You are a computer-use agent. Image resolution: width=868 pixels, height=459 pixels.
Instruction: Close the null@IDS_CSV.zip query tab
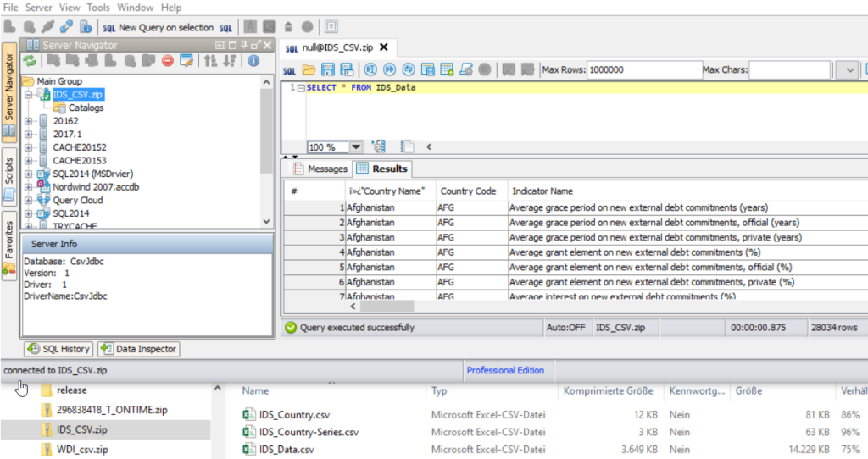coord(384,47)
